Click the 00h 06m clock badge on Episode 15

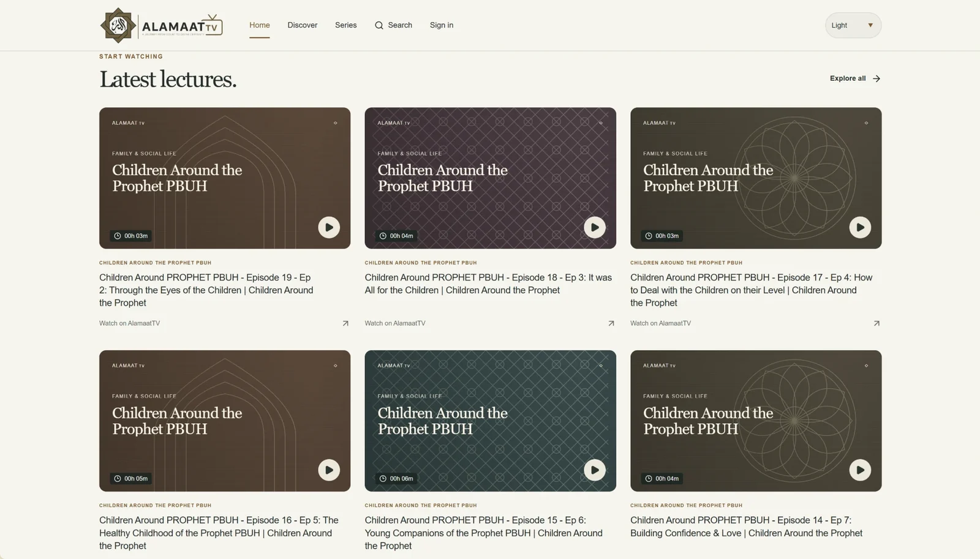pyautogui.click(x=396, y=478)
